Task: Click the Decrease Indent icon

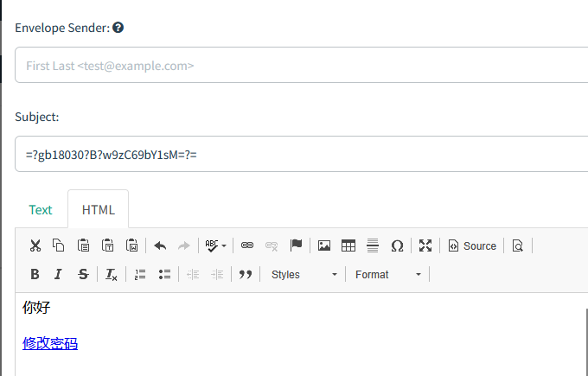Action: pos(193,274)
